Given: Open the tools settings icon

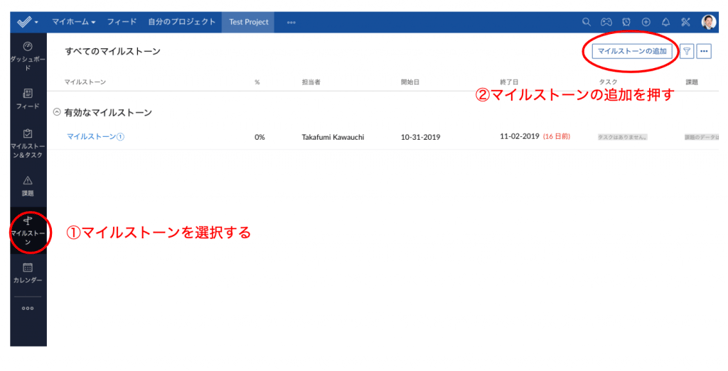Looking at the screenshot, I should [686, 22].
